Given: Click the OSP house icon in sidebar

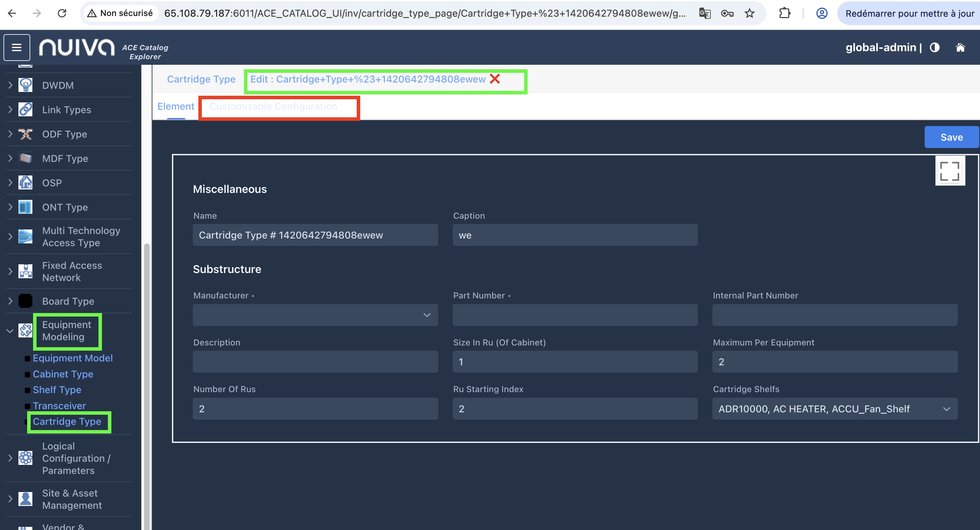Looking at the screenshot, I should (25, 182).
